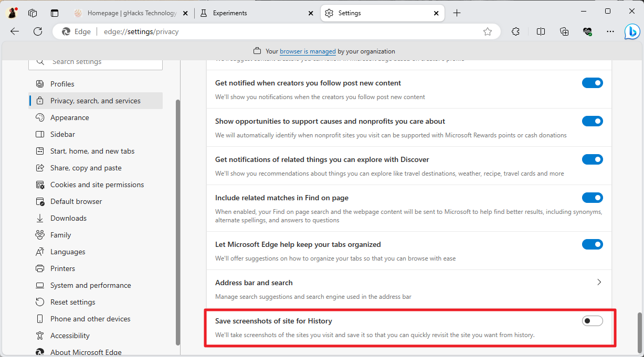
Task: Turn off Let Microsoft Edge help keep tabs organized
Action: coord(592,244)
